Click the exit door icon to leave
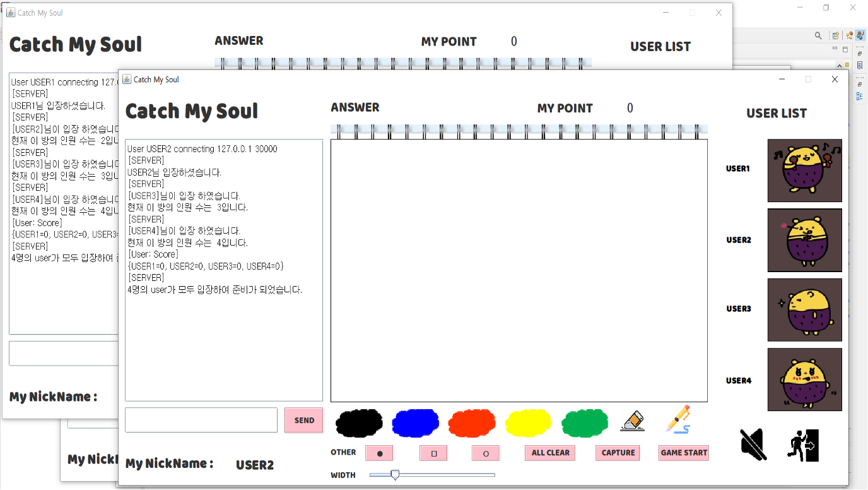 pyautogui.click(x=802, y=445)
